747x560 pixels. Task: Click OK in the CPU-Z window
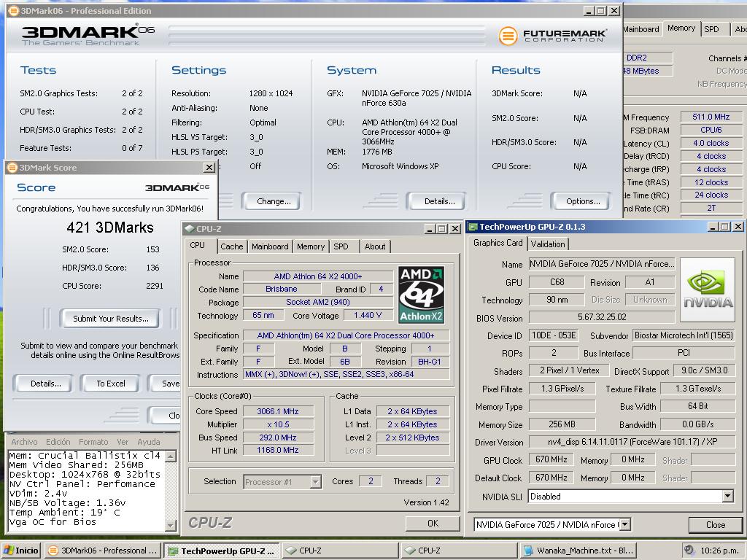pyautogui.click(x=433, y=524)
